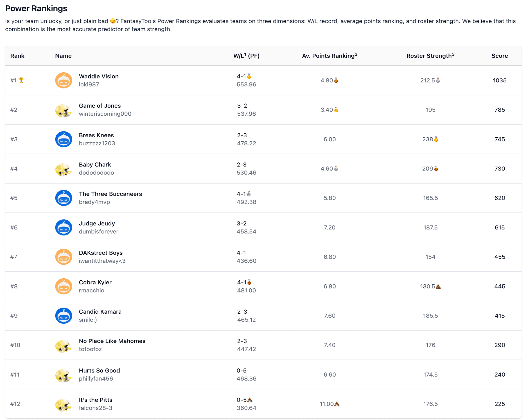Viewport: 528px width, 420px height.
Task: Click silver medal next to 4.60 points ranking
Action: point(336,169)
